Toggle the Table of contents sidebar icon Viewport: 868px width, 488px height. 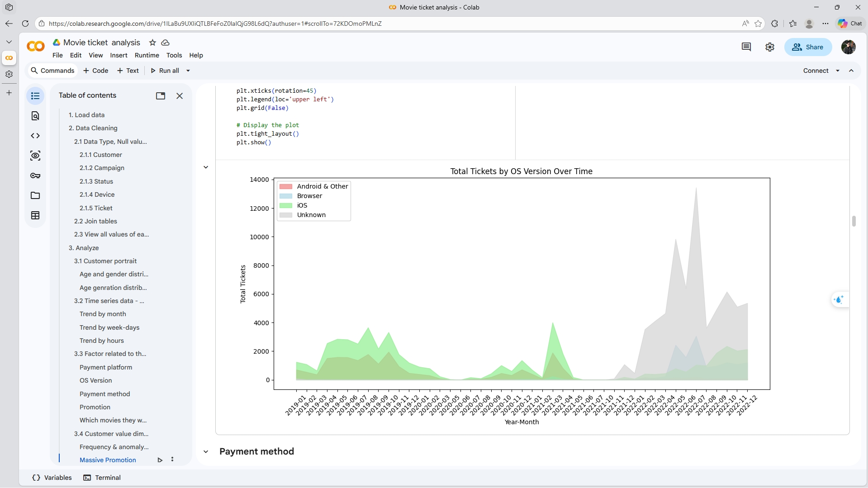point(35,96)
